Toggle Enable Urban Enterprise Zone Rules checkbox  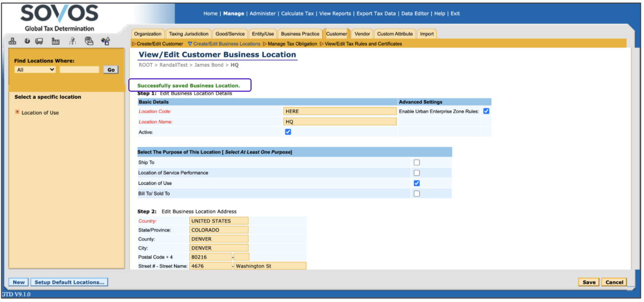(486, 111)
